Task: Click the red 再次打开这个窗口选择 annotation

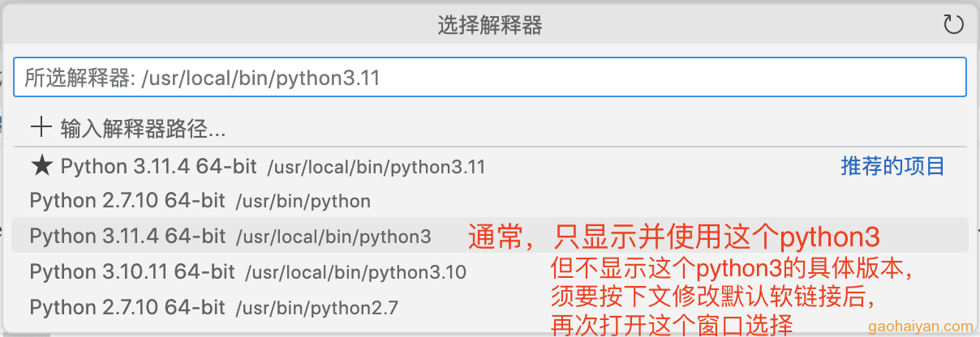Action: (x=671, y=326)
